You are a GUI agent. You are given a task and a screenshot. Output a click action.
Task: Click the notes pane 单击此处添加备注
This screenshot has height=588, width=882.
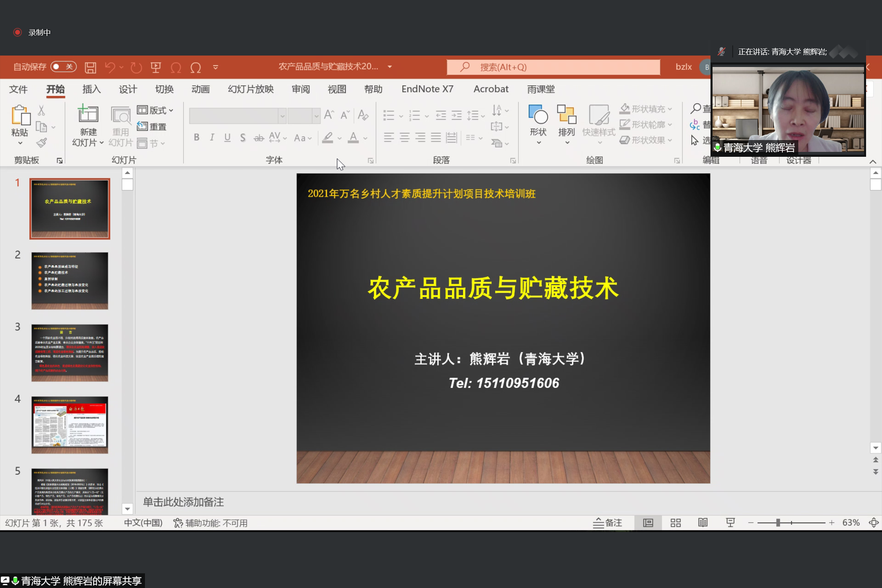pyautogui.click(x=183, y=502)
